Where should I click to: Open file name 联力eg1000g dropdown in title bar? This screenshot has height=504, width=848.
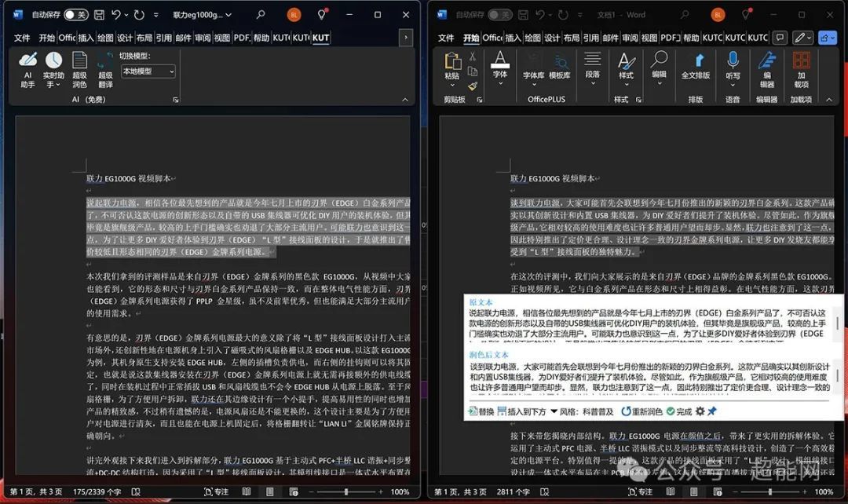point(202,15)
